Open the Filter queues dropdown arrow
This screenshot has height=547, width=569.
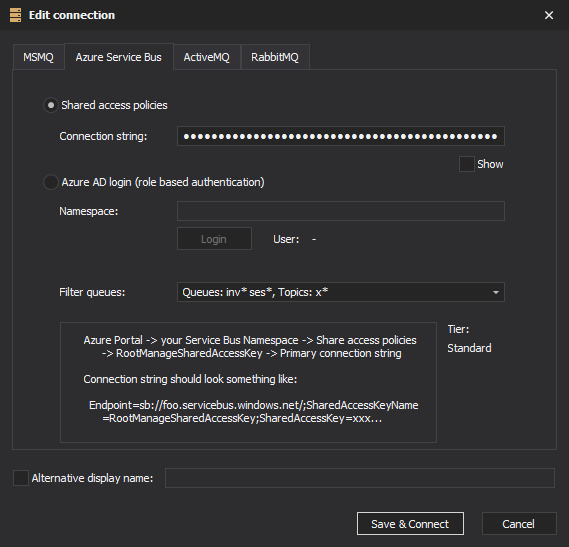pyautogui.click(x=496, y=292)
